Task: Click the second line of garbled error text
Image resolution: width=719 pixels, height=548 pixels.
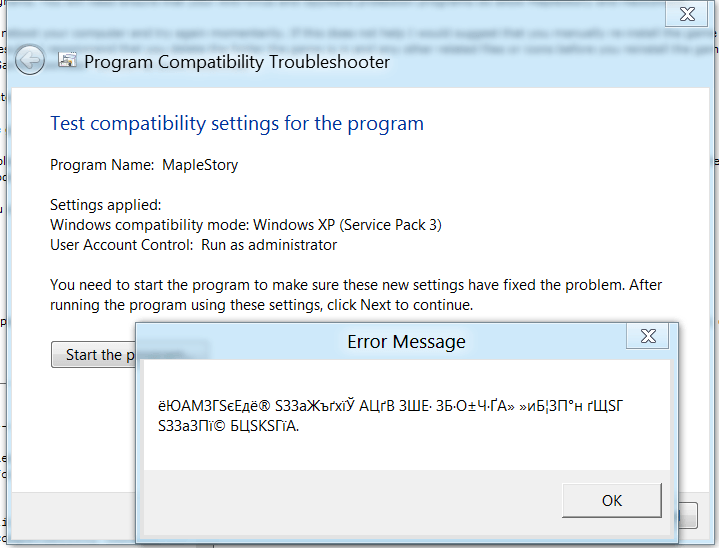Action: [228, 425]
